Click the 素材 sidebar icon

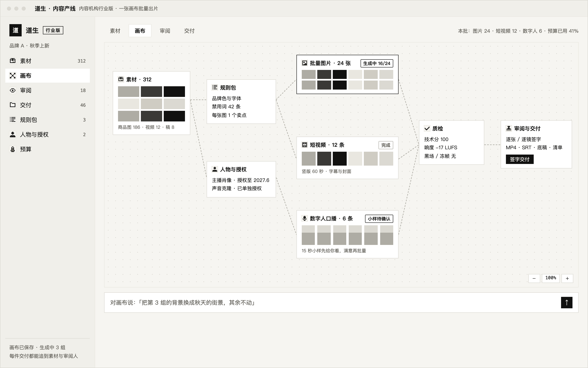(13, 61)
